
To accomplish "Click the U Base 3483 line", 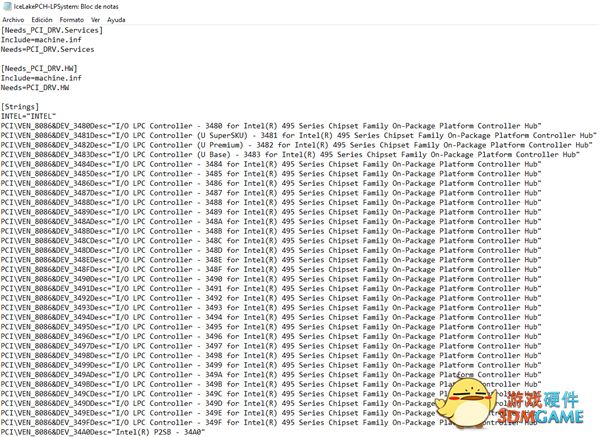I will (290, 155).
